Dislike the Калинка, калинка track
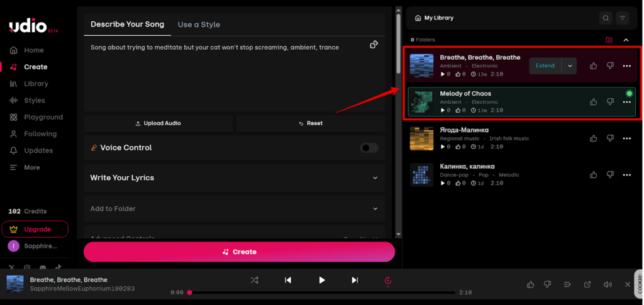Viewport: 644px width, 305px height. [x=610, y=175]
